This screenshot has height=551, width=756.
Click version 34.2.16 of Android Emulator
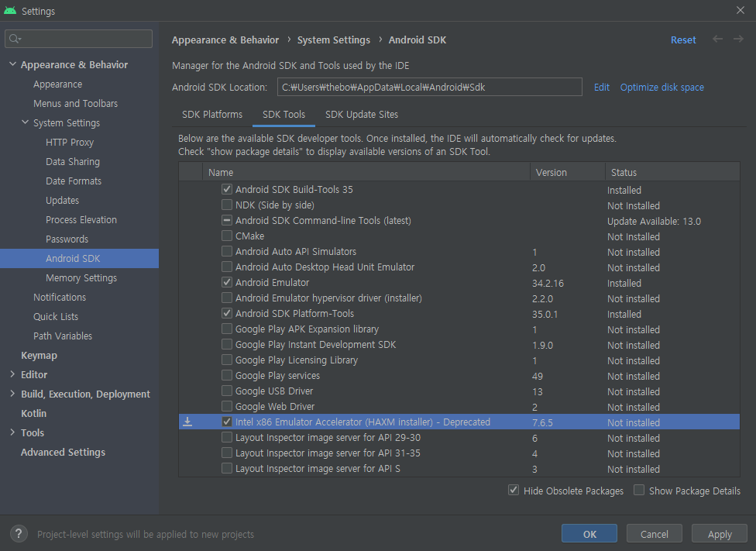pyautogui.click(x=548, y=283)
